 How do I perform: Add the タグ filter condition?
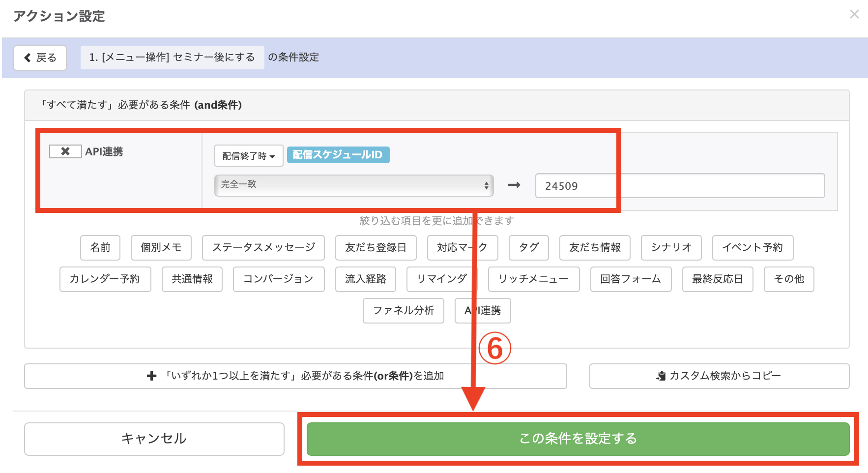528,248
